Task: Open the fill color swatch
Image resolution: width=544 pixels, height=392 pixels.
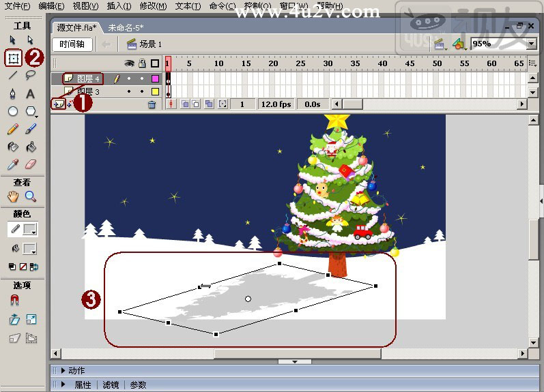Action: pos(29,248)
